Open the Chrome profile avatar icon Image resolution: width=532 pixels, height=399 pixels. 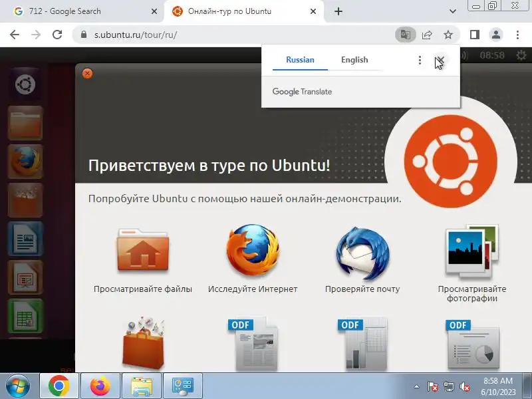tap(496, 35)
